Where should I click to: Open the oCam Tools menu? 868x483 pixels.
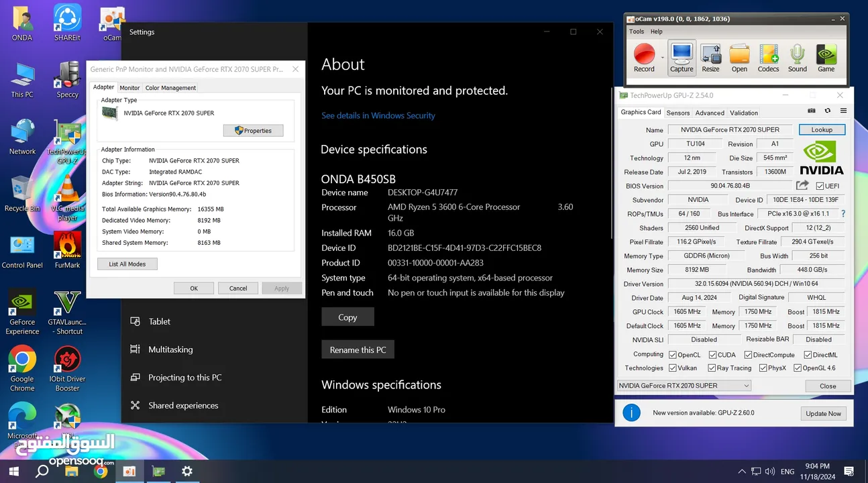(x=637, y=32)
